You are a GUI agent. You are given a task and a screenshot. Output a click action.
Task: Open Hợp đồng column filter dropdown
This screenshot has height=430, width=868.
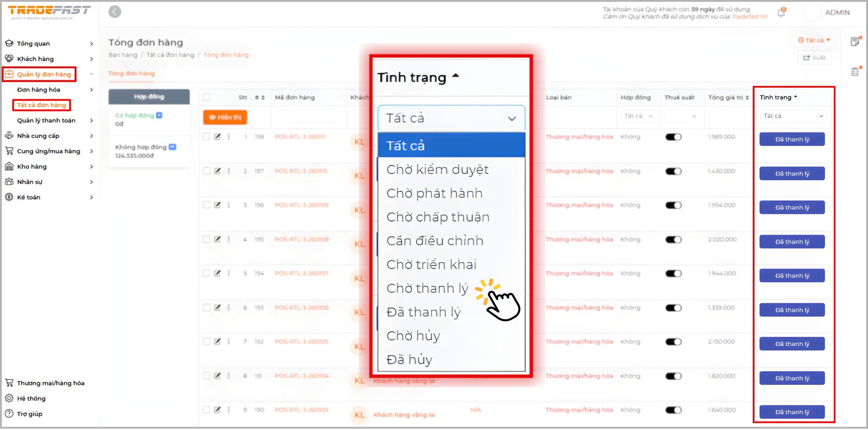(638, 116)
